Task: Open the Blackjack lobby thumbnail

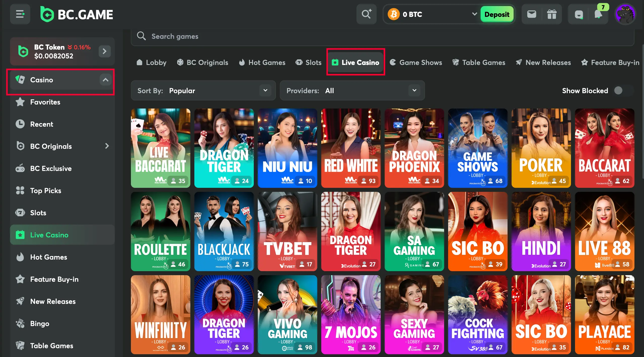Action: [x=224, y=231]
